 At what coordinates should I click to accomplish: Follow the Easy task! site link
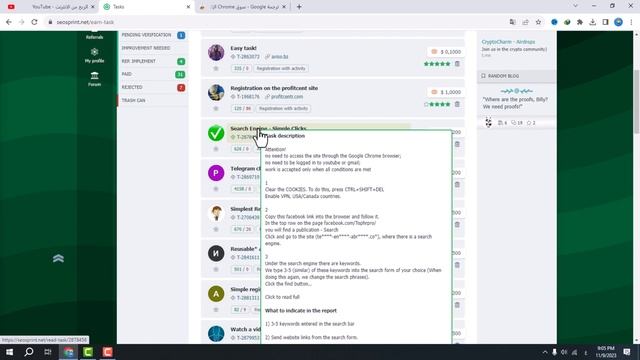click(x=280, y=57)
